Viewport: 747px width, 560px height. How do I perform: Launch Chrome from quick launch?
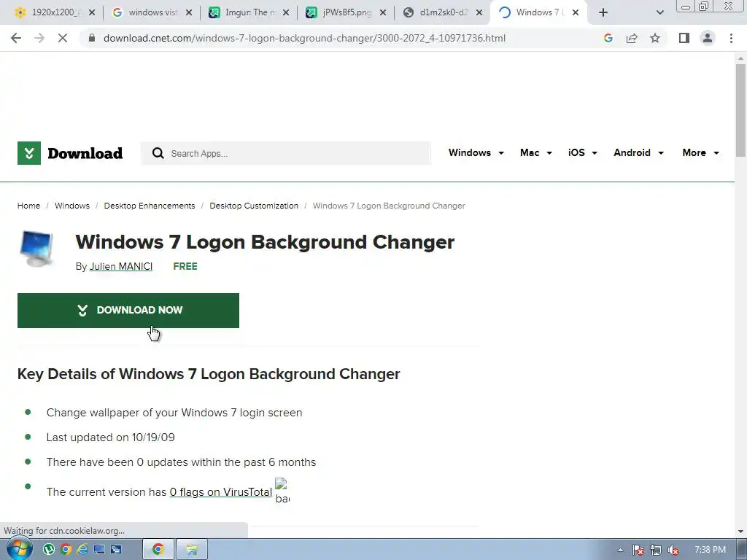coord(66,550)
